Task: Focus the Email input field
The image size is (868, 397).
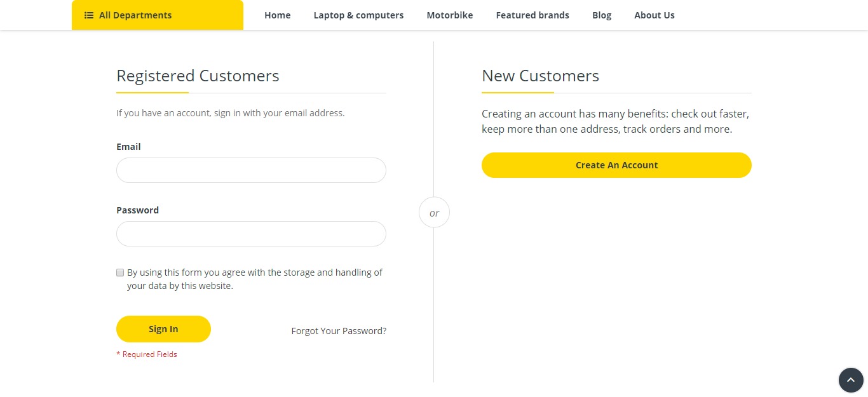Action: pos(251,170)
